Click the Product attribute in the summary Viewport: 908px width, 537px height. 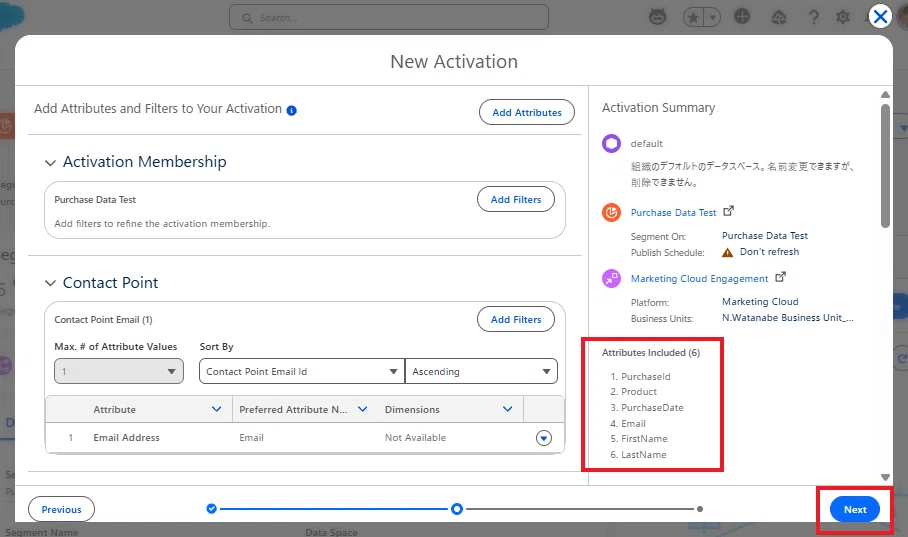point(639,392)
